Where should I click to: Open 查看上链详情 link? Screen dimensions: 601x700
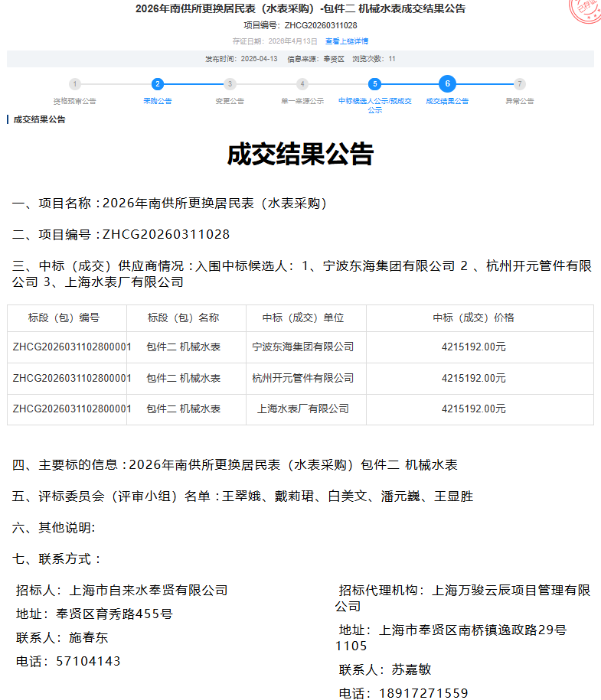(346, 41)
